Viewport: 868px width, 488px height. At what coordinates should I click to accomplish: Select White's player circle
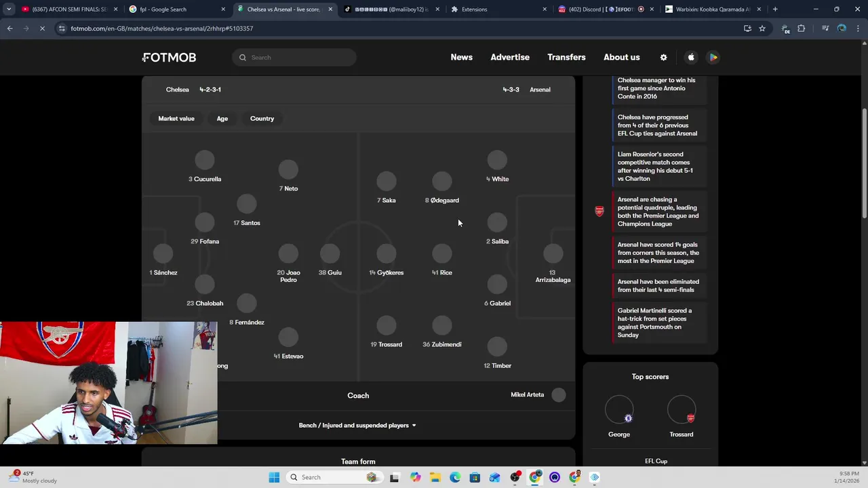497,161
